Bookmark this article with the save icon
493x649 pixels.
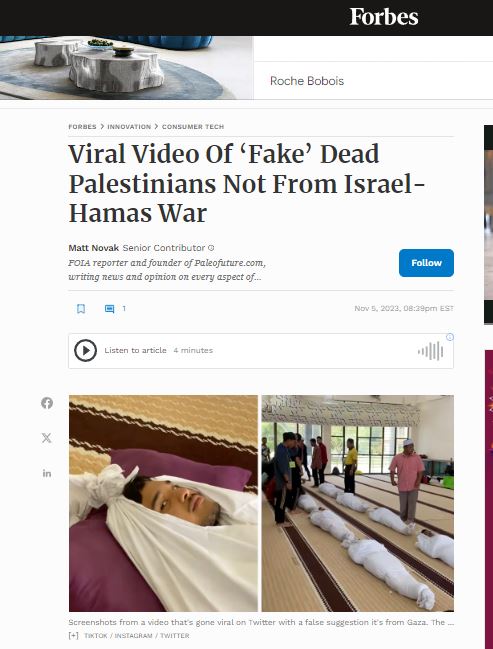[x=81, y=309]
